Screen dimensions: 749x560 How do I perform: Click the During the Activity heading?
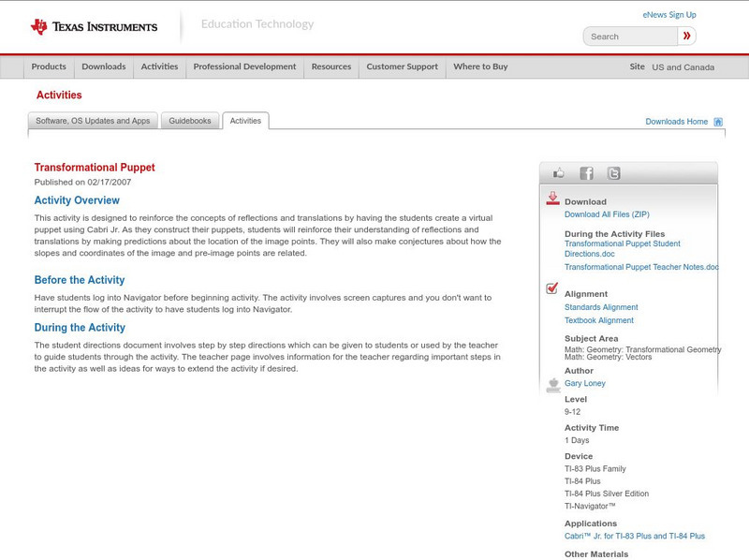coord(80,328)
